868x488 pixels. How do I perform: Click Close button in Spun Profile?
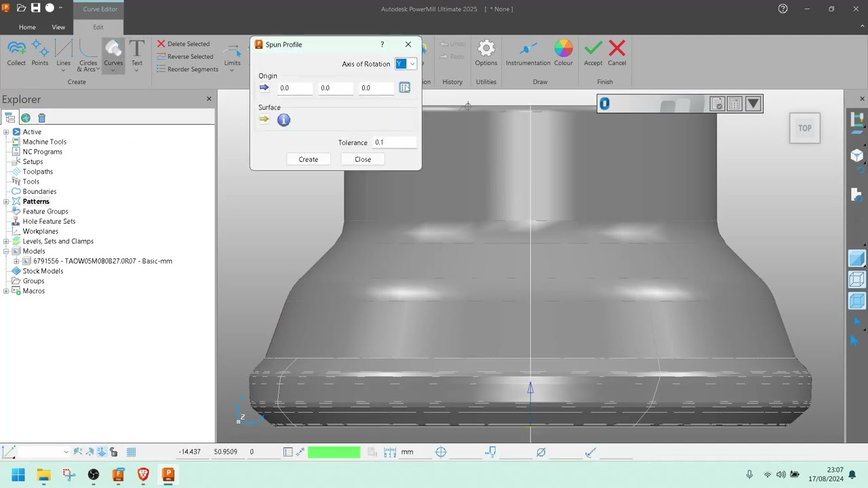pos(363,159)
